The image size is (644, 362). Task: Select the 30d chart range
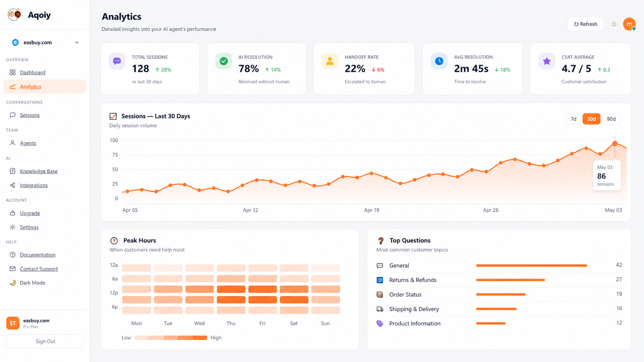(x=591, y=119)
